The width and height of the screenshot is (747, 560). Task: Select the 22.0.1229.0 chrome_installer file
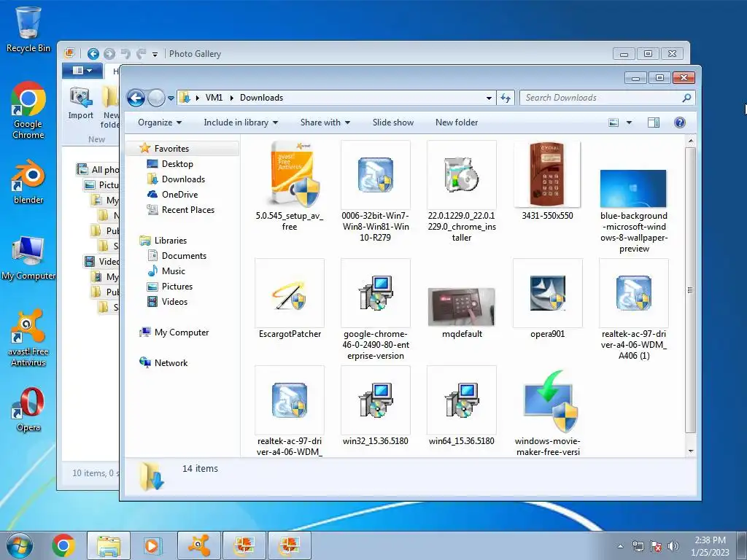click(462, 190)
